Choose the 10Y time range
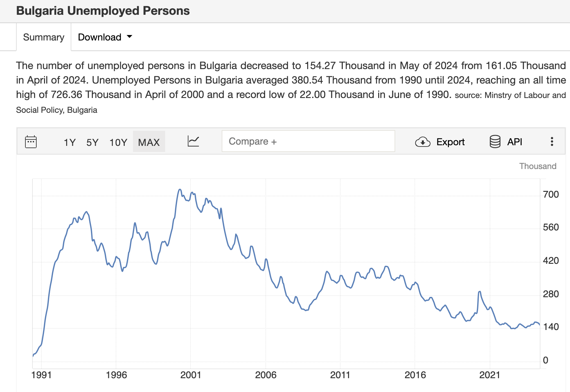This screenshot has width=570, height=392. (x=118, y=142)
